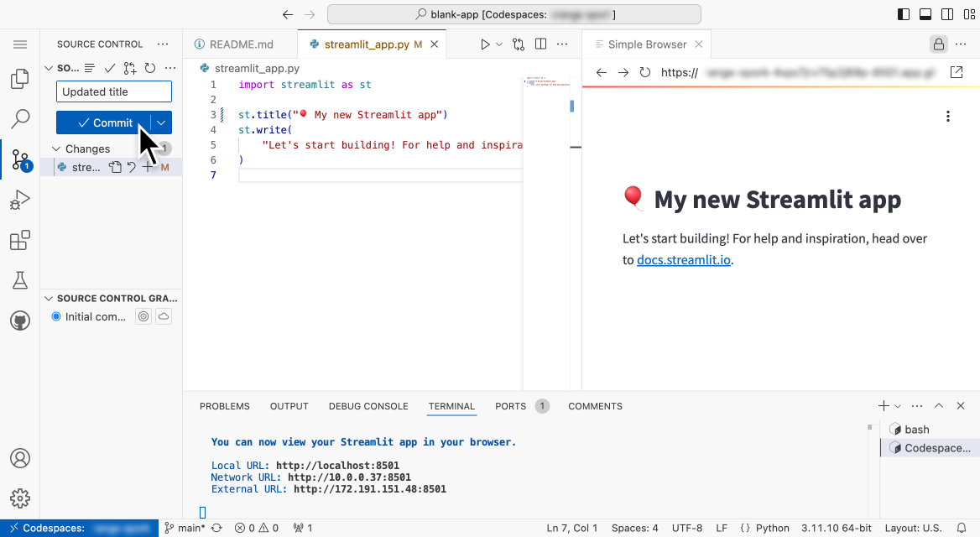
Task: Click the Run Python file play button
Action: click(x=485, y=44)
